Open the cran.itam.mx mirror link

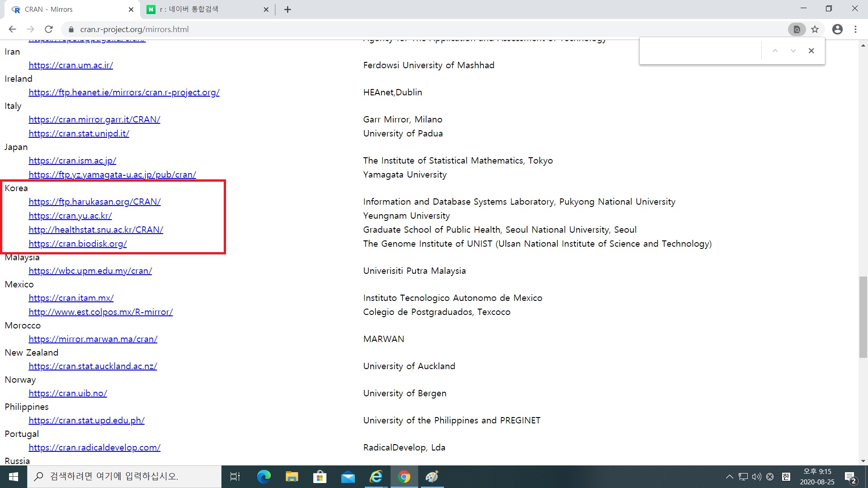pyautogui.click(x=71, y=298)
